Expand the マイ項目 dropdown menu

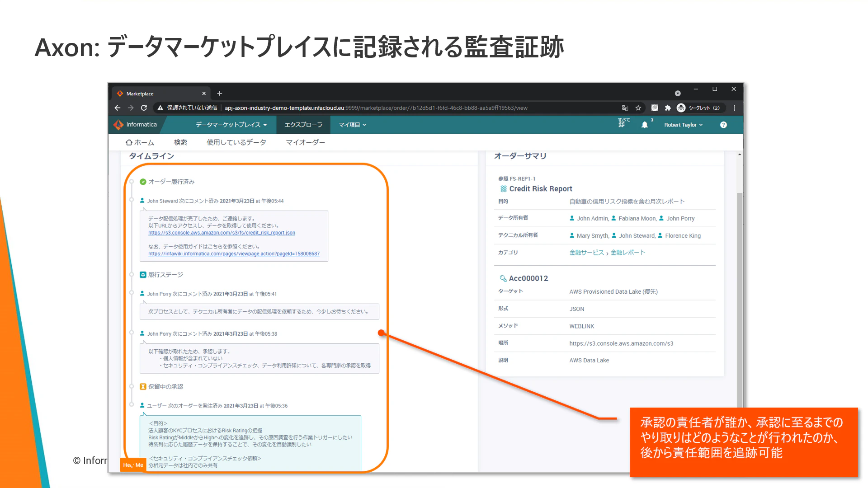[x=352, y=125]
